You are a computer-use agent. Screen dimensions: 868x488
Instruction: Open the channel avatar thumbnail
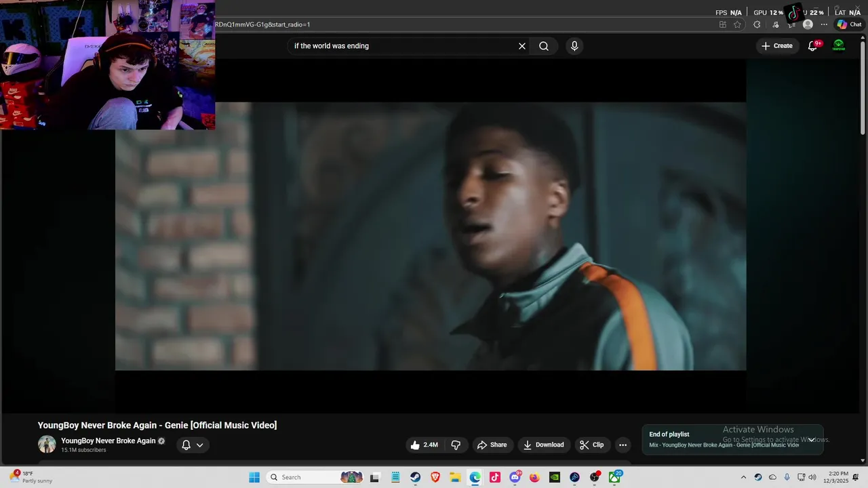[x=47, y=445]
